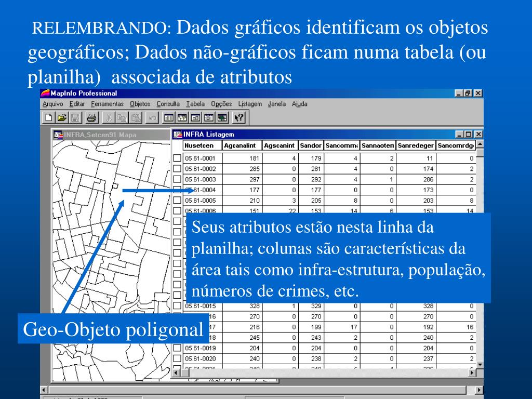Screen dimensions: 532x399
Task: Click the MapInfo Professional title bar icon
Action: [45, 93]
